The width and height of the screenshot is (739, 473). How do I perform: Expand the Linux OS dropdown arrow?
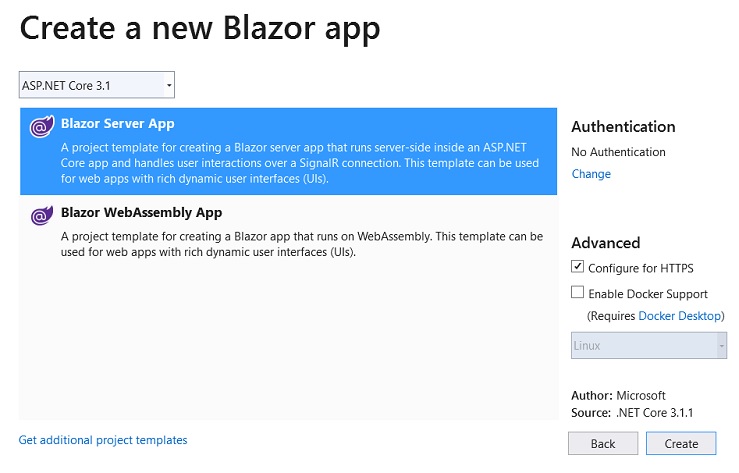click(721, 346)
